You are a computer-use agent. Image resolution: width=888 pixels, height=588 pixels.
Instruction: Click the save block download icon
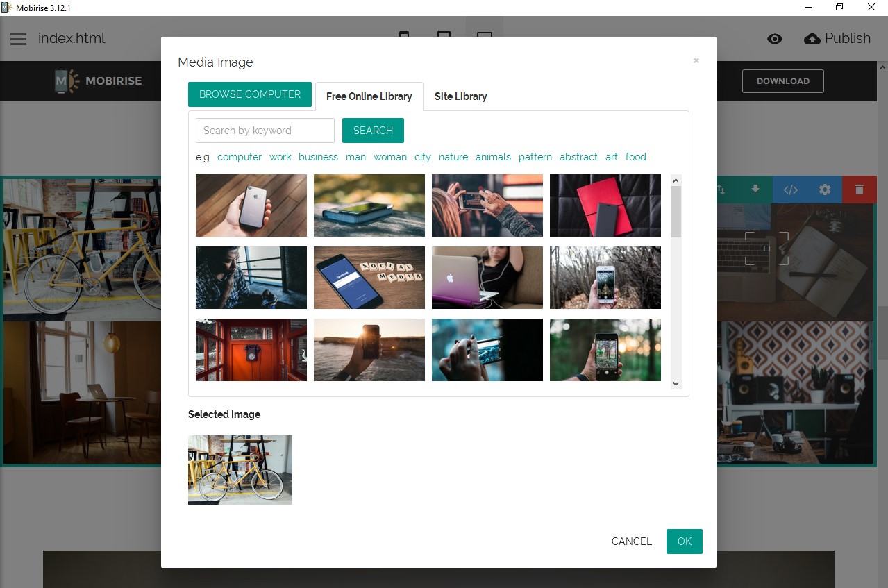point(755,190)
